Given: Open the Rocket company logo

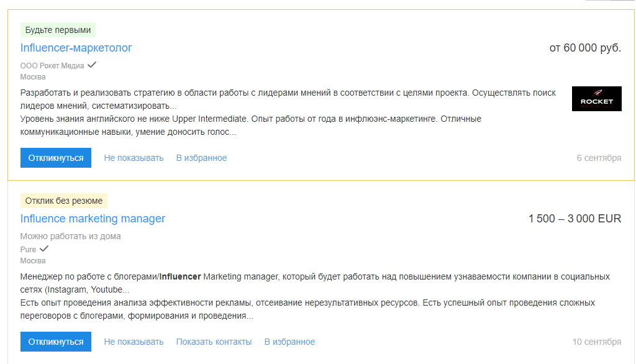Looking at the screenshot, I should coord(597,99).
